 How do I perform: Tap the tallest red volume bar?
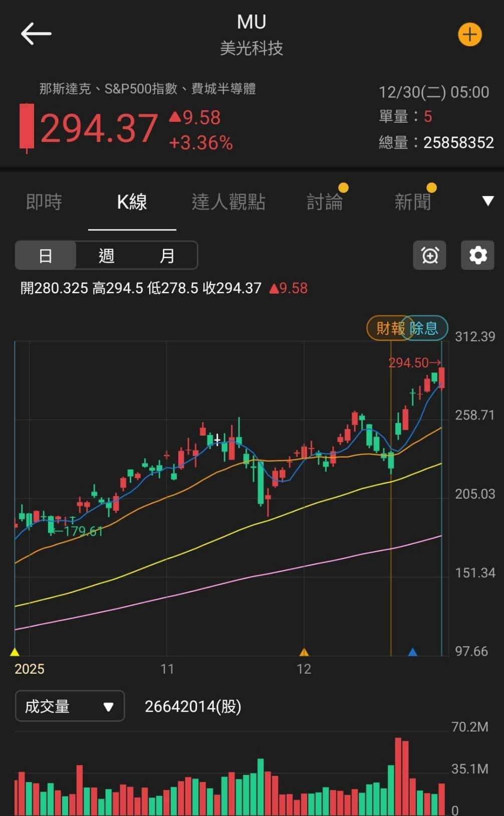398,776
